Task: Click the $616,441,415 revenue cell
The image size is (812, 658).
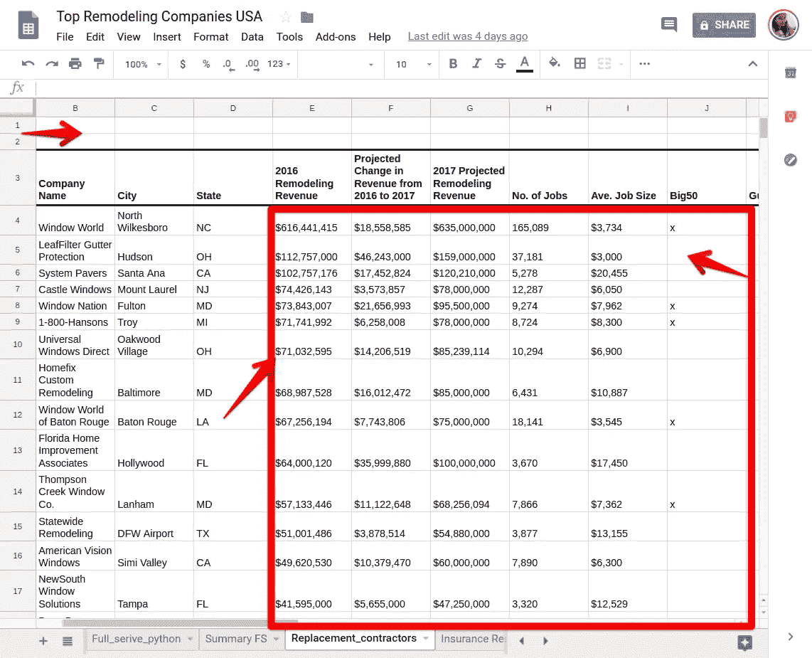Action: click(311, 221)
